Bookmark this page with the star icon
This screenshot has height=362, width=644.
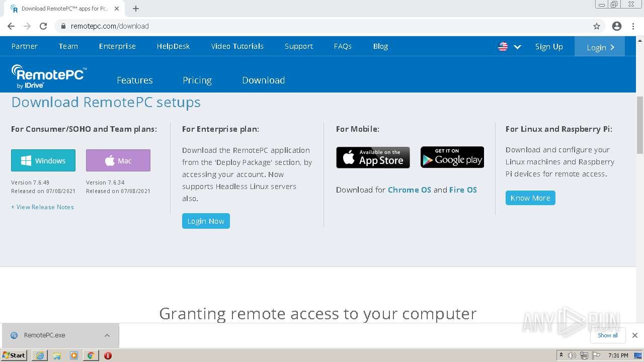click(597, 26)
